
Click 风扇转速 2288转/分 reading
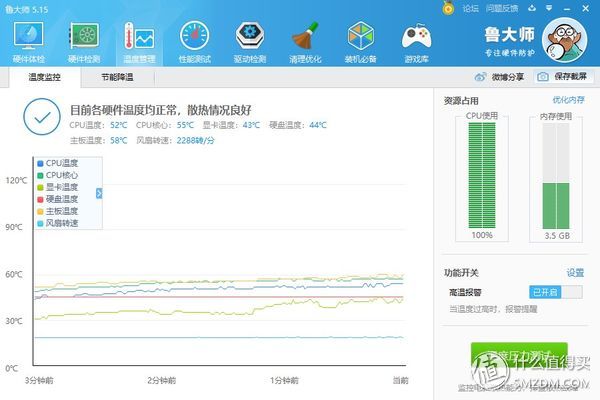(x=175, y=140)
